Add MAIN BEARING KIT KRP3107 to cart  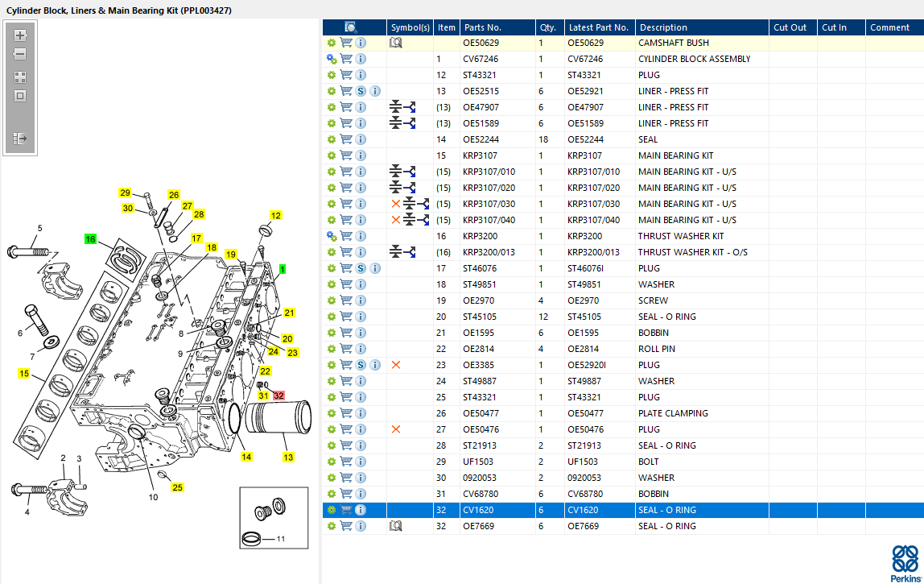(346, 155)
